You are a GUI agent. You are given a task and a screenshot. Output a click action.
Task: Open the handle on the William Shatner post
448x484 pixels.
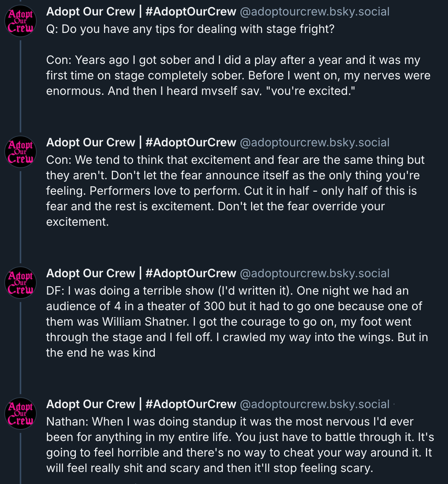(315, 273)
